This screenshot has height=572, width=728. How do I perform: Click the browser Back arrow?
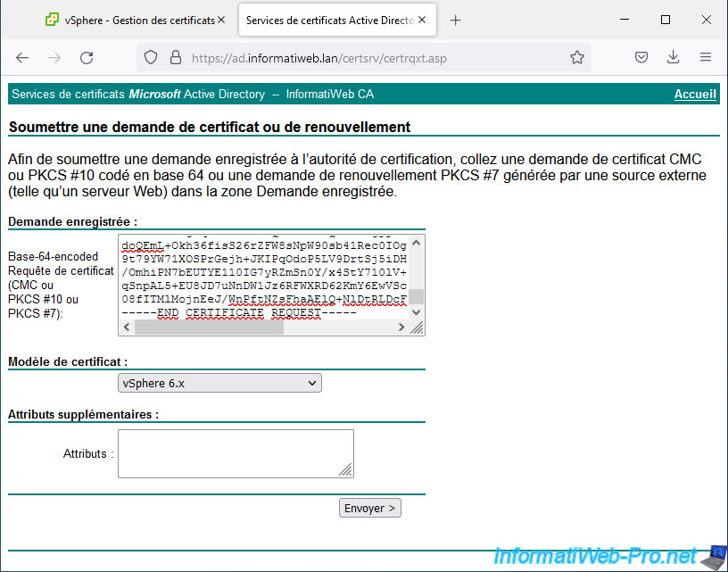22,57
